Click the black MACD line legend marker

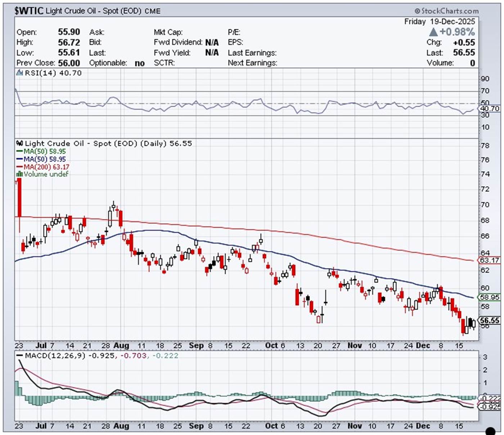[19, 356]
